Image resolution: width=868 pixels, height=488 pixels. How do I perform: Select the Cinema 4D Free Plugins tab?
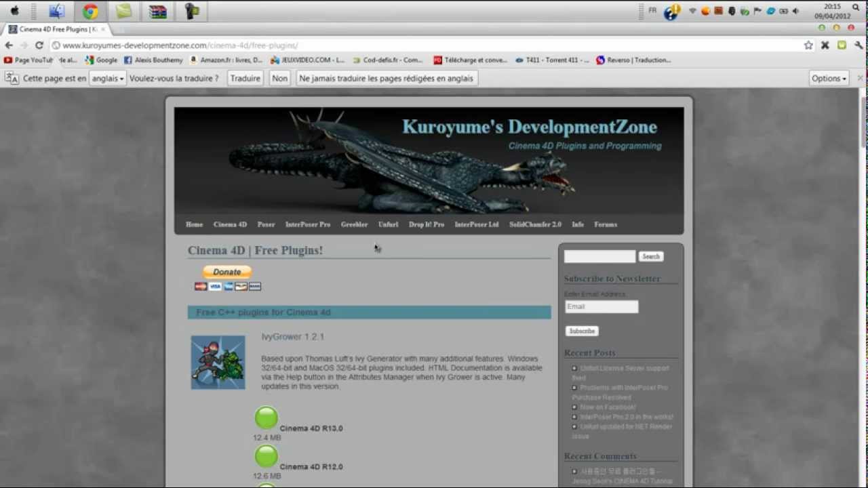pos(57,30)
